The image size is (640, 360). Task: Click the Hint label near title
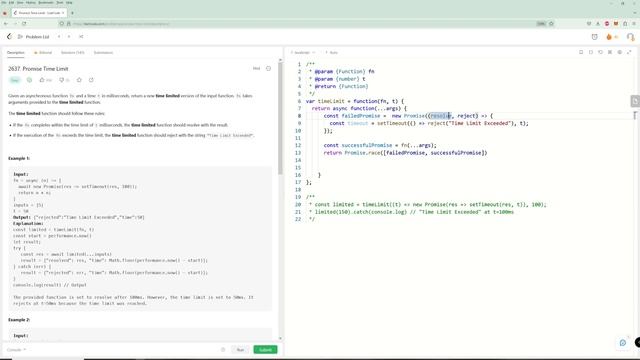tap(256, 69)
